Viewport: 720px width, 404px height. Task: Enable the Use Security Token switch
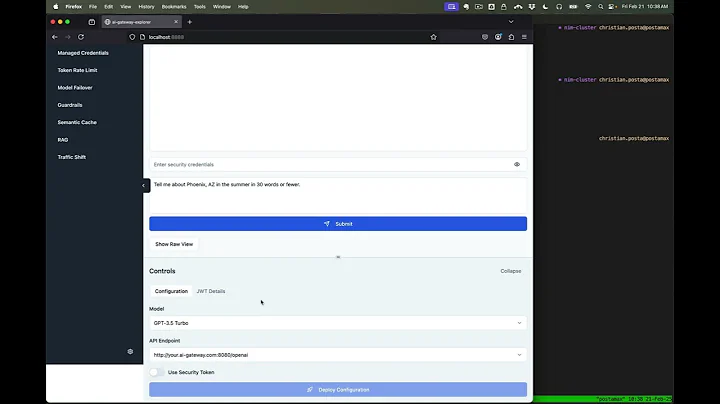coord(157,372)
